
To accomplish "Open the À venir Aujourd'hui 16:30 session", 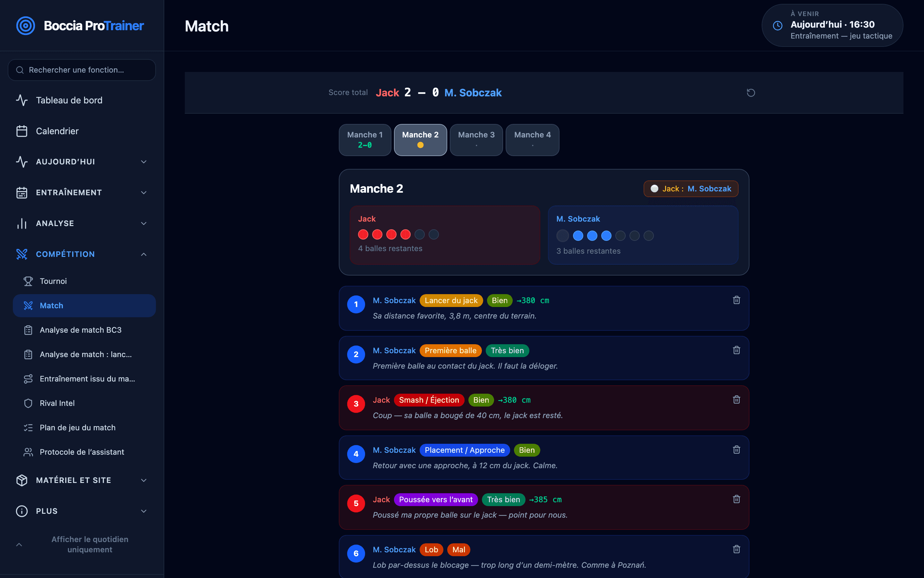I will click(x=832, y=26).
